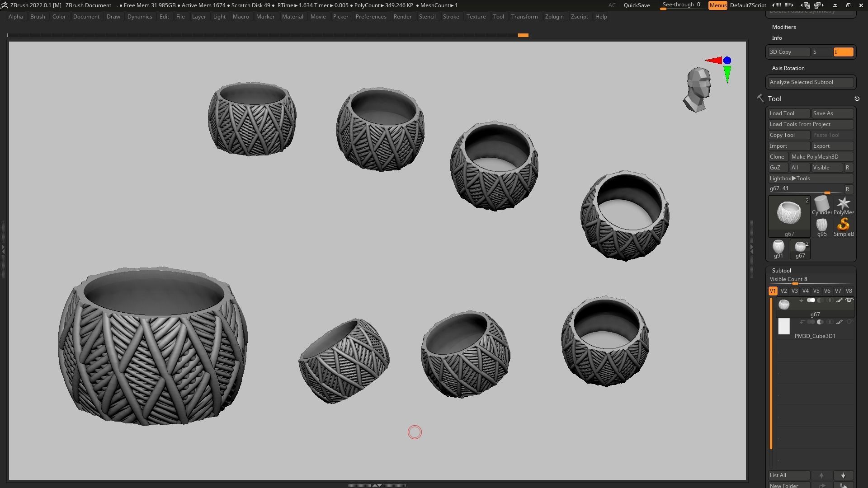Select the g91 tool icon
The image size is (868, 488).
778,249
